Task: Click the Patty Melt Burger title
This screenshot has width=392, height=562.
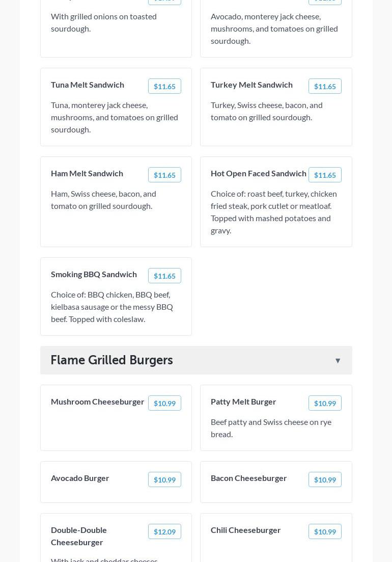Action: (243, 402)
